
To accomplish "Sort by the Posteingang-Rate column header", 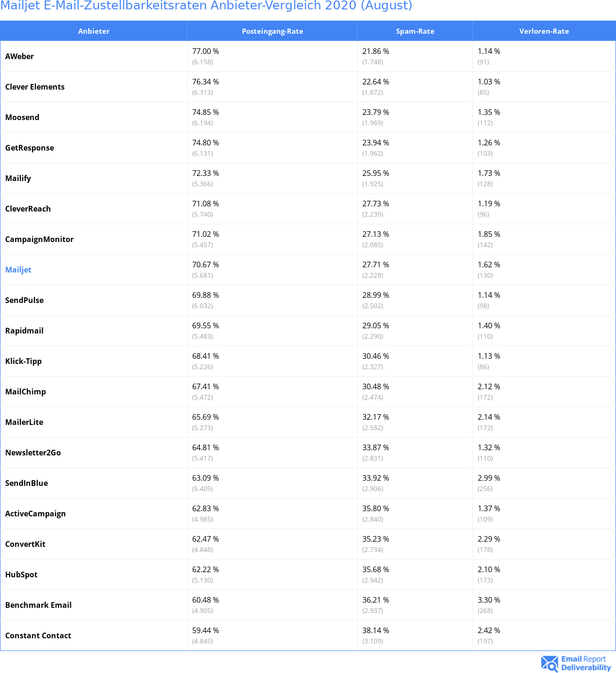I will 272,31.
